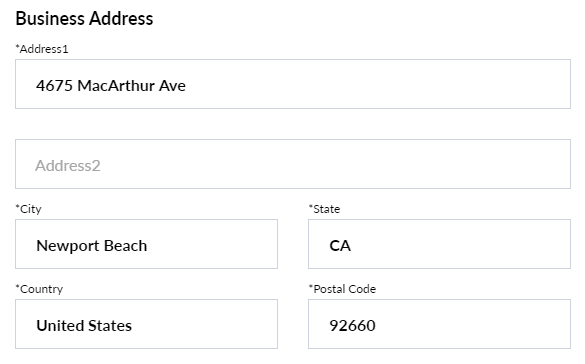Click the word States in Country field
This screenshot has height=364, width=585.
coord(110,326)
